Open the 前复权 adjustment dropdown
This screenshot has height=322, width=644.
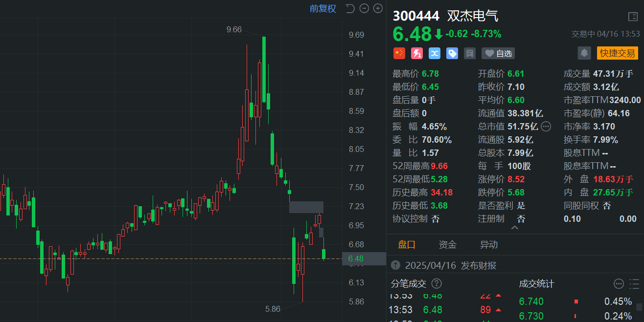[323, 8]
